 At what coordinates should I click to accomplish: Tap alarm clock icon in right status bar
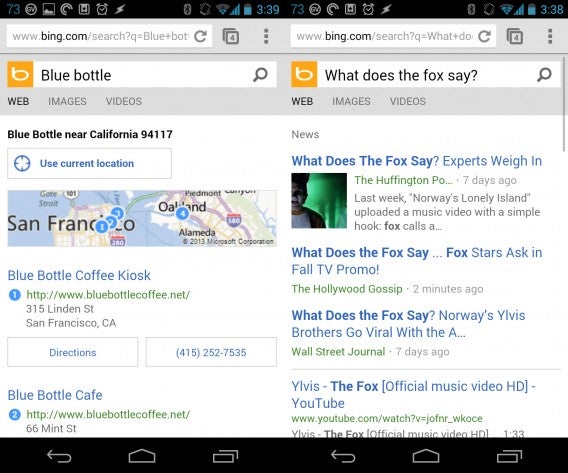(x=368, y=9)
